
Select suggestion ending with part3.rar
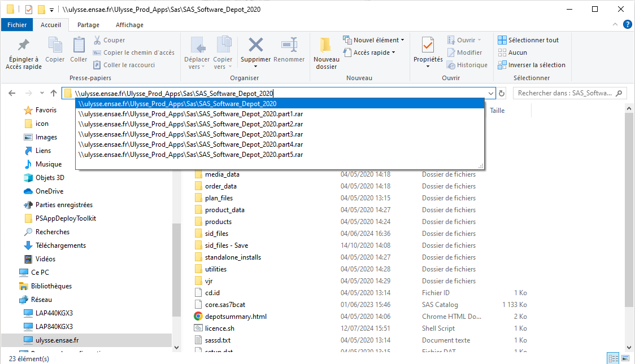280,134
